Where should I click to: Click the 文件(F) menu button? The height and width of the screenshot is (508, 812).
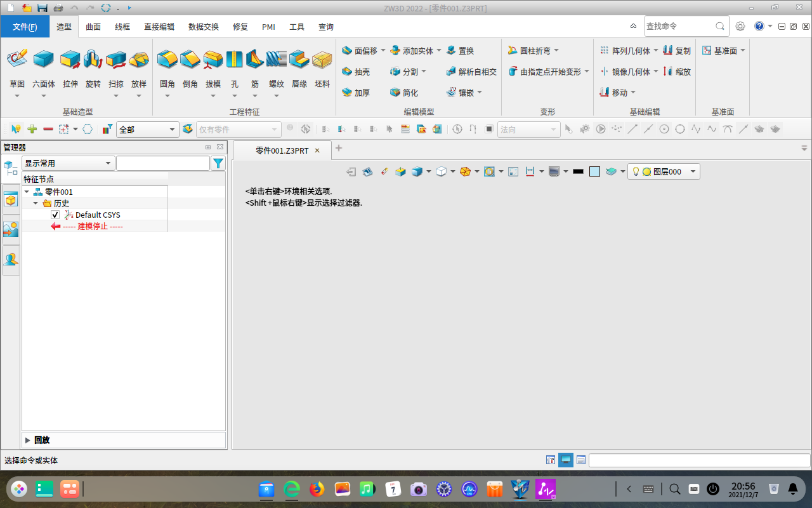[x=23, y=27]
